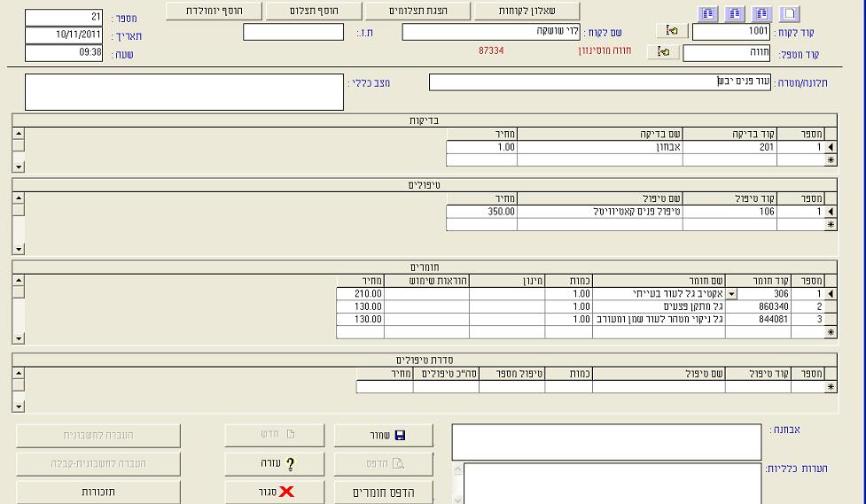
Task: Click the הדפס חומרים button
Action: coord(384,492)
